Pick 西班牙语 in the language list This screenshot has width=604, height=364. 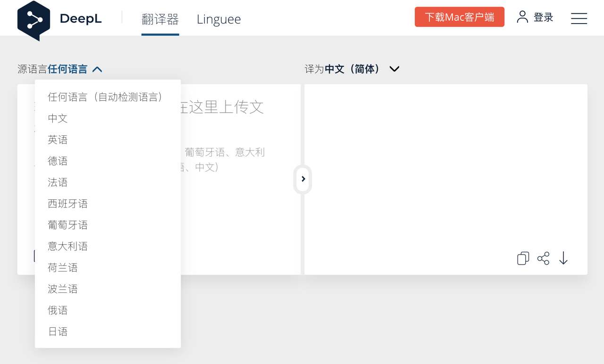(x=108, y=204)
